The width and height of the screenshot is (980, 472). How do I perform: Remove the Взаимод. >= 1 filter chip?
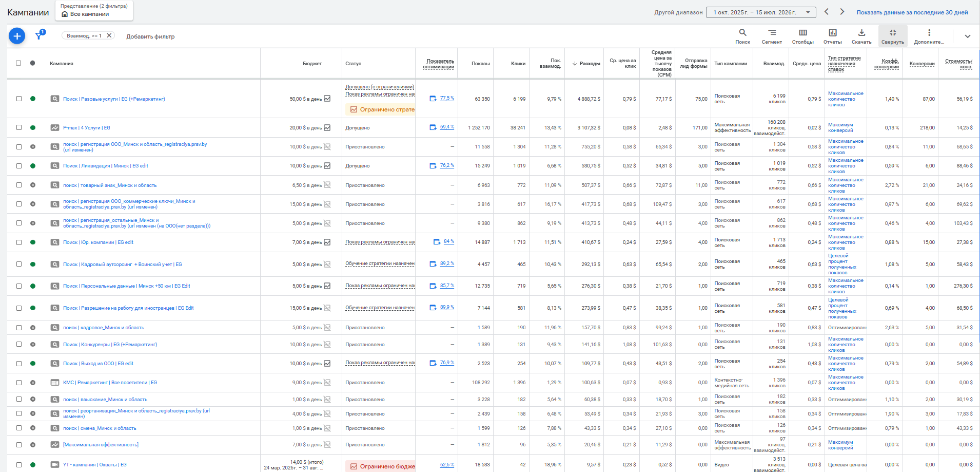point(109,35)
